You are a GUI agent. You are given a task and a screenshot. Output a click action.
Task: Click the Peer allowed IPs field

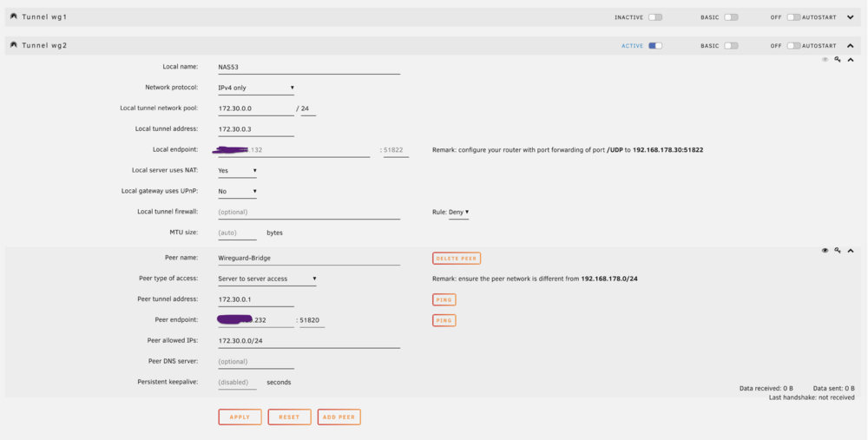click(309, 341)
